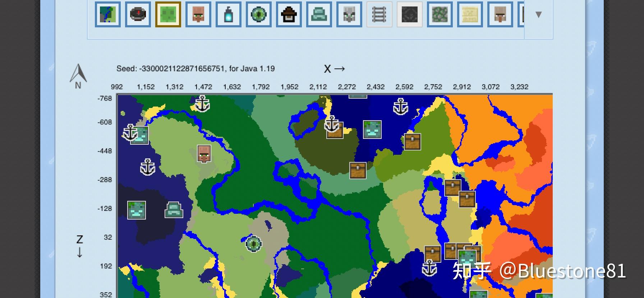Click the north compass arrow indicator

click(78, 76)
